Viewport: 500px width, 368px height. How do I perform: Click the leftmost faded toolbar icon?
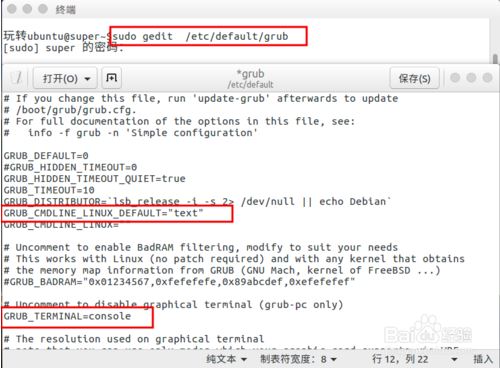pos(16,78)
